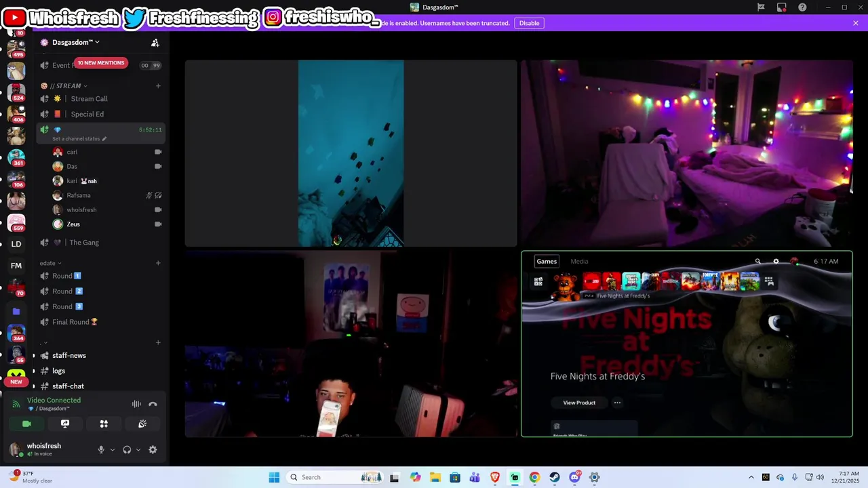Join the Stream Call voice channel

click(102, 99)
